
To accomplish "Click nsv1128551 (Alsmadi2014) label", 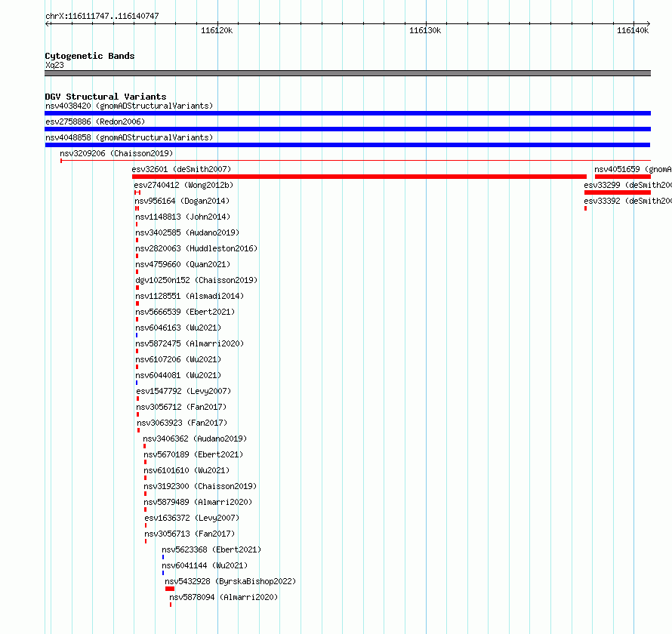I will pyautogui.click(x=190, y=296).
